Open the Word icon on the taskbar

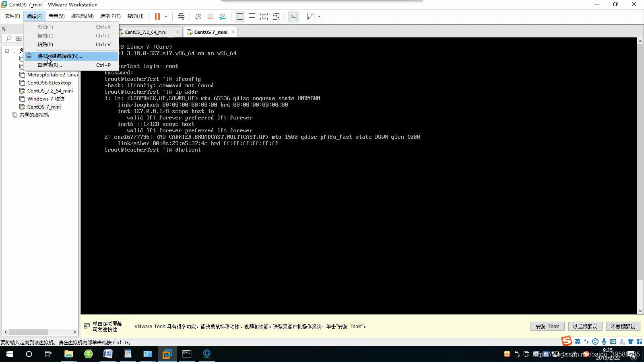[x=108, y=354]
